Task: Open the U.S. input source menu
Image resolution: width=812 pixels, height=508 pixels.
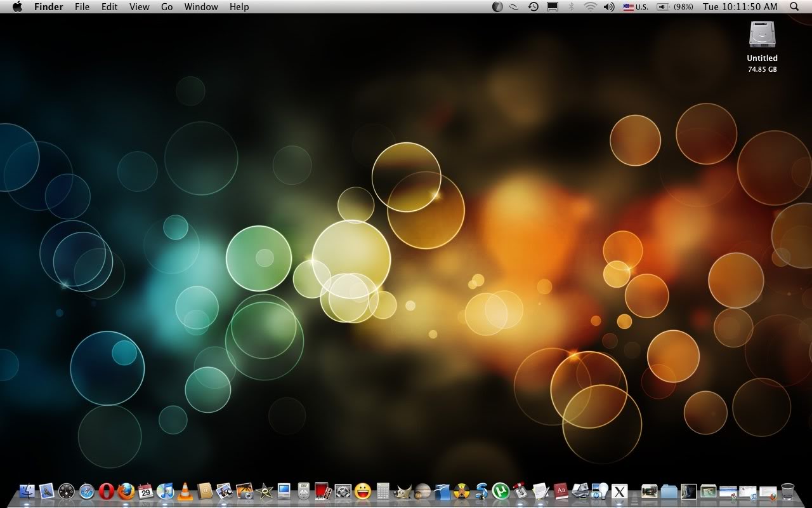Action: coord(636,6)
